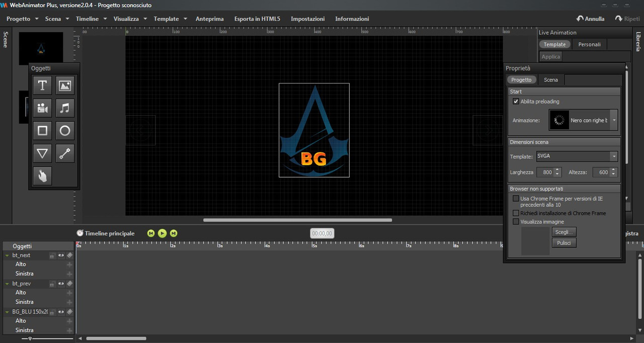Click the Pulisci button

tap(563, 243)
